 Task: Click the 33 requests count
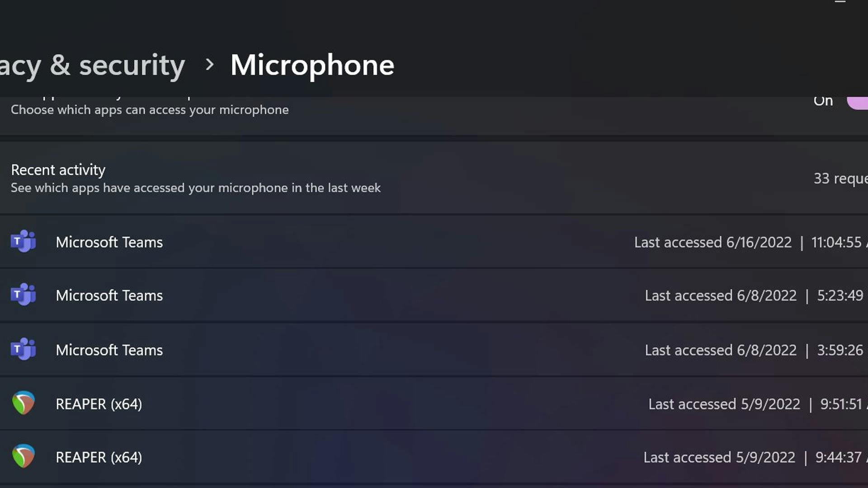click(840, 178)
